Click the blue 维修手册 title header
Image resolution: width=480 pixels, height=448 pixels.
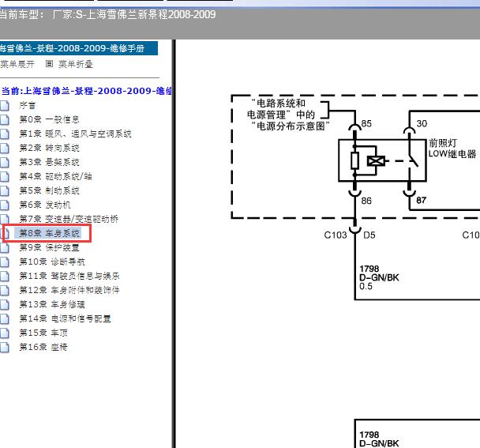click(x=79, y=48)
